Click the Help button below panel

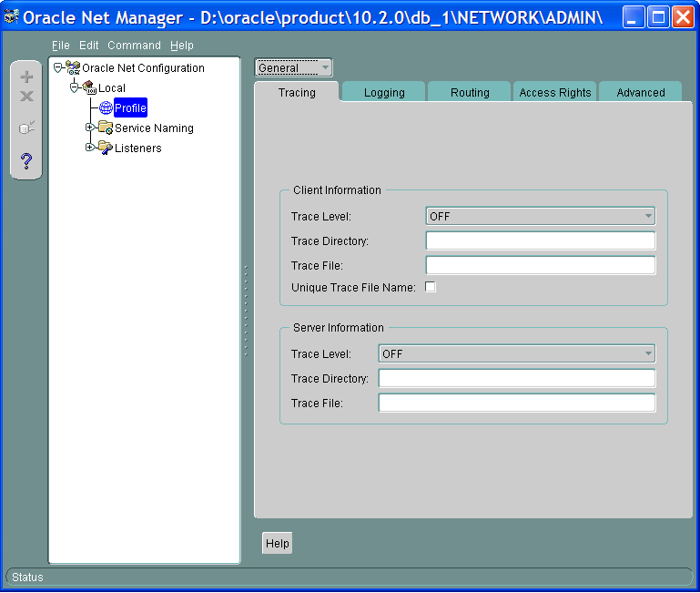pos(278,544)
